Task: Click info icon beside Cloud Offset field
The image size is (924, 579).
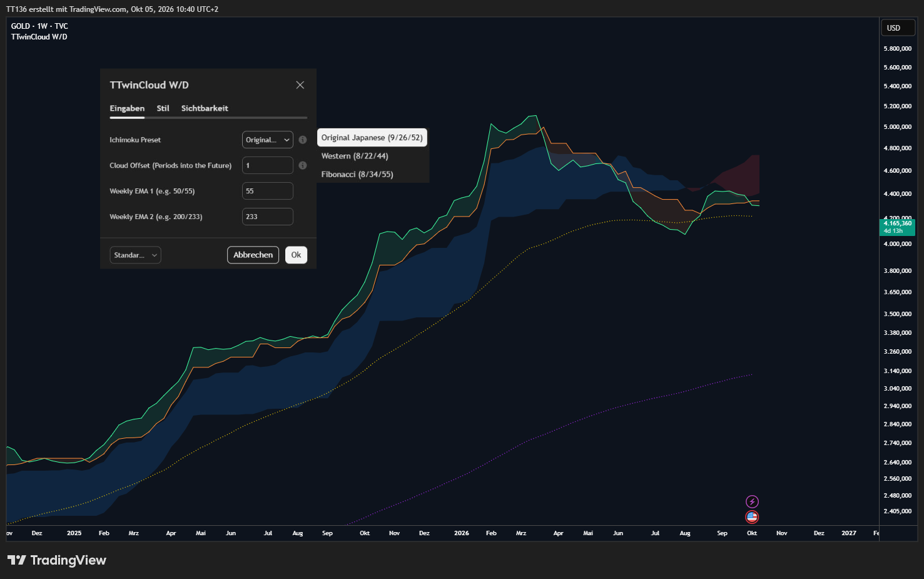Action: pos(303,165)
